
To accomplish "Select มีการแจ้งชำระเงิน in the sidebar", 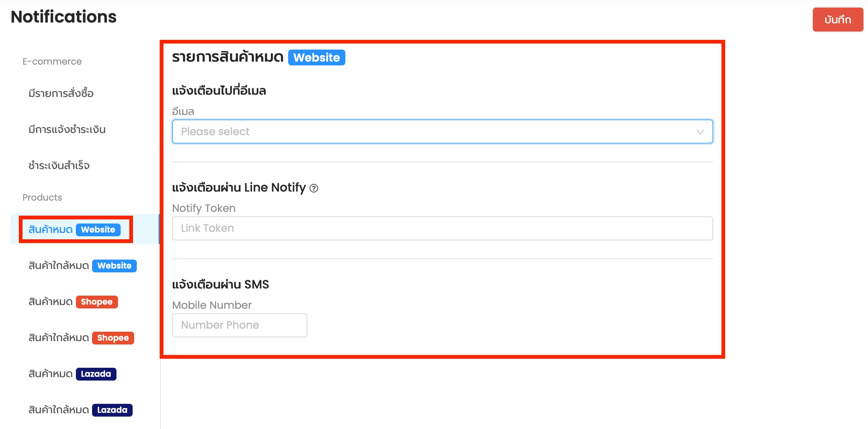I will (67, 129).
